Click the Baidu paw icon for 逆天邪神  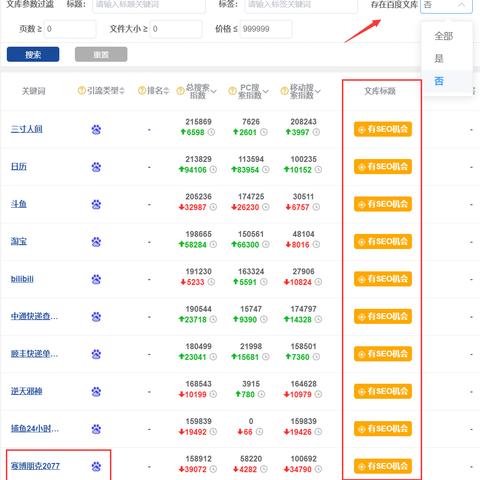(96, 392)
